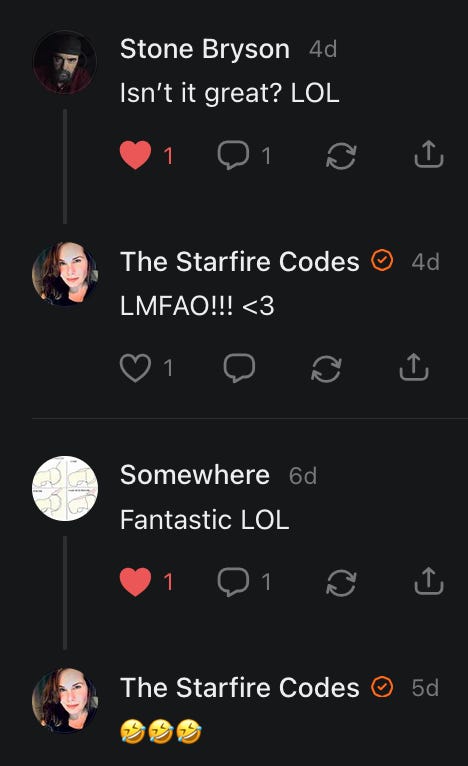
Task: Open Somewhere's profile name link
Action: click(195, 475)
